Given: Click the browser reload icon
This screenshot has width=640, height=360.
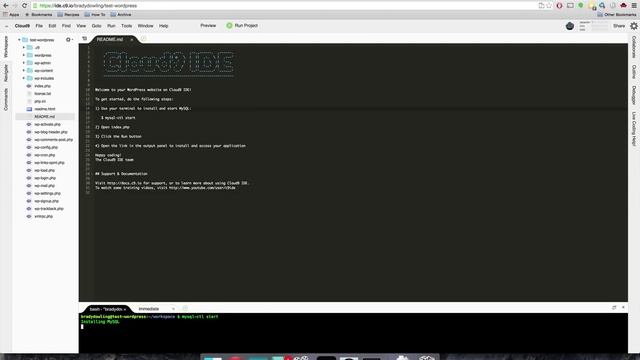Looking at the screenshot, I should point(24,6).
